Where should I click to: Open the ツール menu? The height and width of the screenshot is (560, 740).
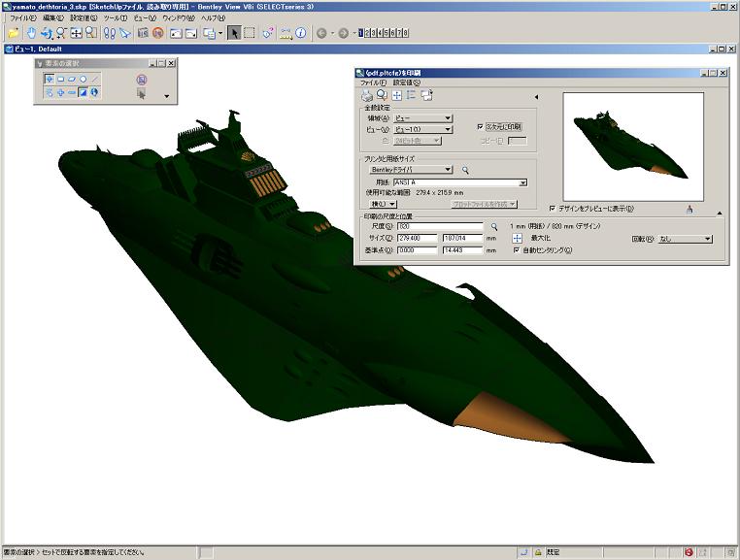[x=116, y=17]
